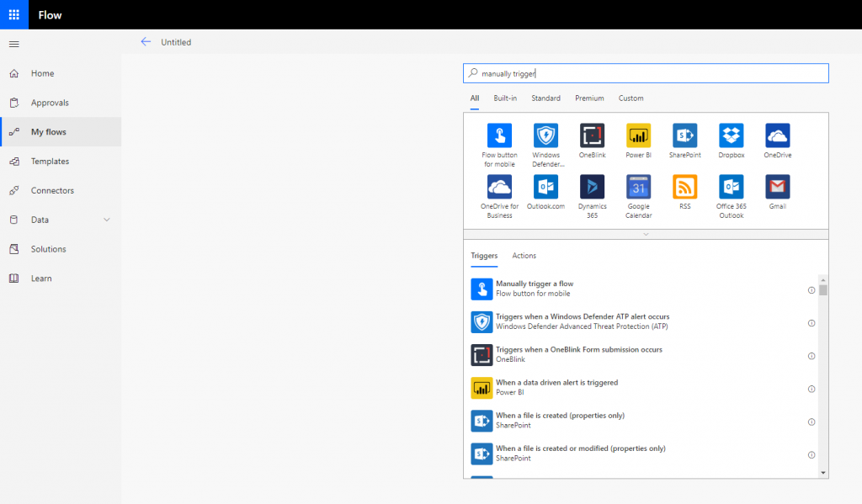The height and width of the screenshot is (504, 862).
Task: Expand the connectors list chevron
Action: pos(646,234)
